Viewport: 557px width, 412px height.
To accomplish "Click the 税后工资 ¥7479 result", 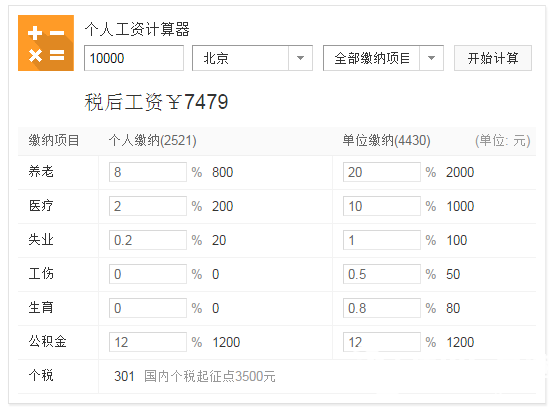I will click(156, 102).
